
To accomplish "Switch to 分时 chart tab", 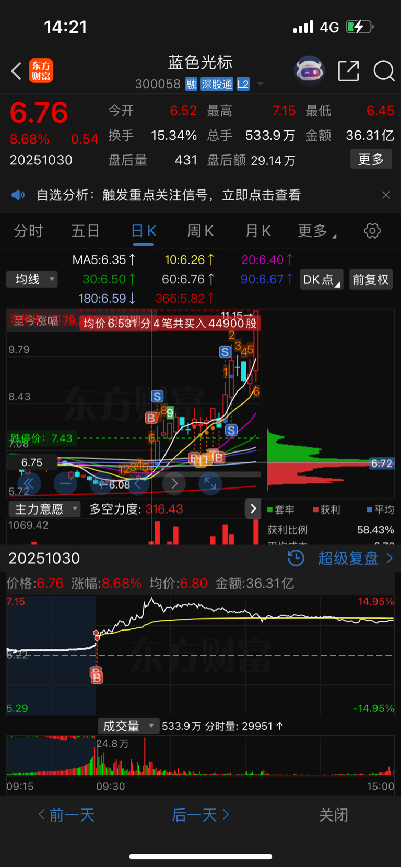I will tap(28, 231).
